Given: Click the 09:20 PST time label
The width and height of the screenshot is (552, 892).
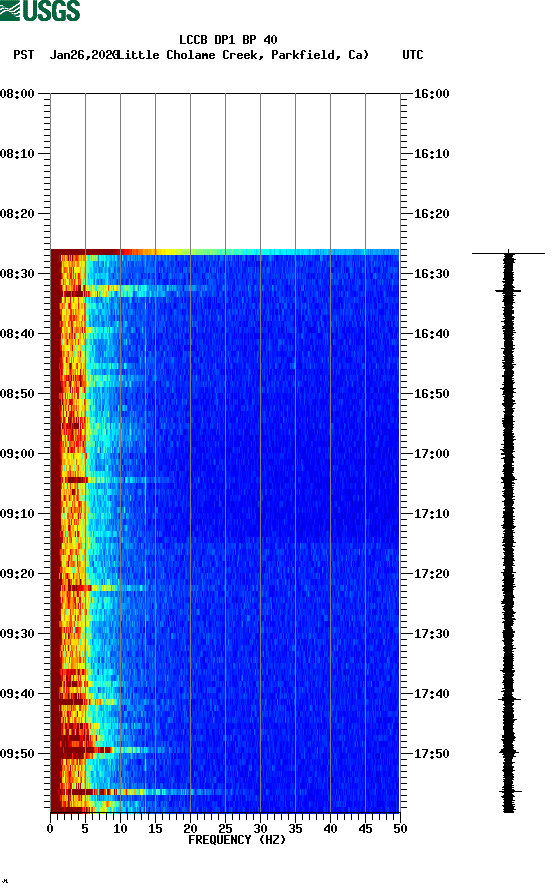Looking at the screenshot, I should tap(18, 573).
